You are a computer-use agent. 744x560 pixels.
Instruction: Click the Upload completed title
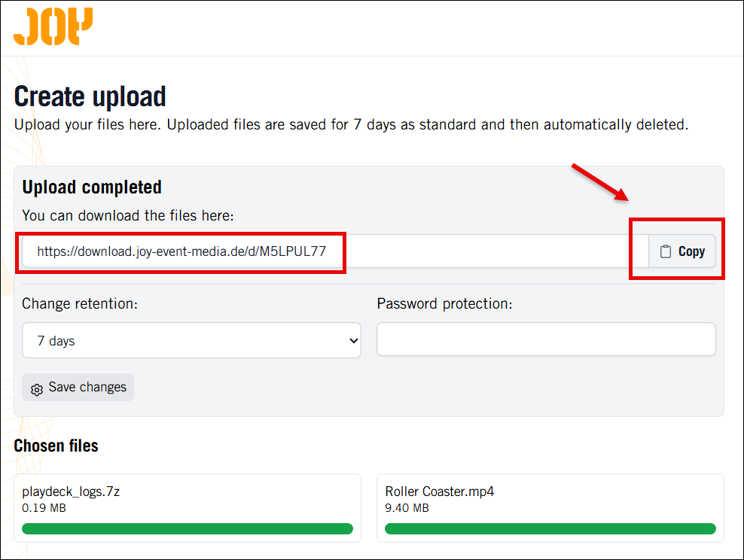point(92,187)
